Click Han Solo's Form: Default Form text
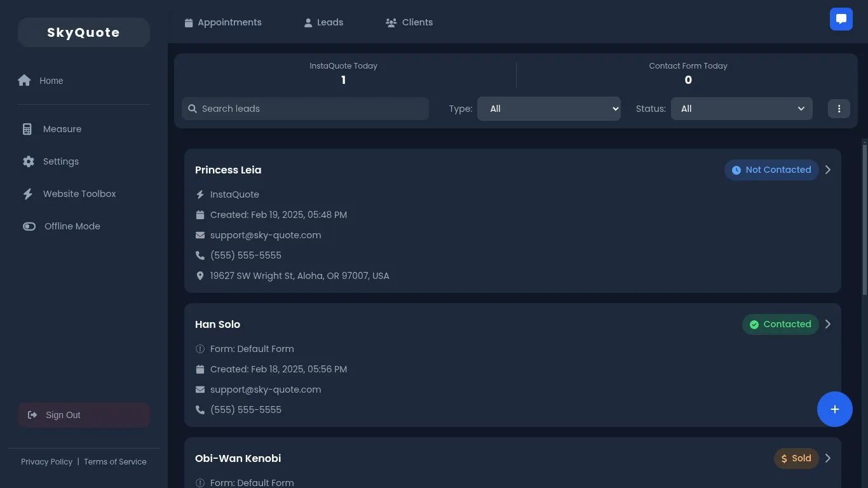Screen dimensions: 868x488 tap(252, 349)
